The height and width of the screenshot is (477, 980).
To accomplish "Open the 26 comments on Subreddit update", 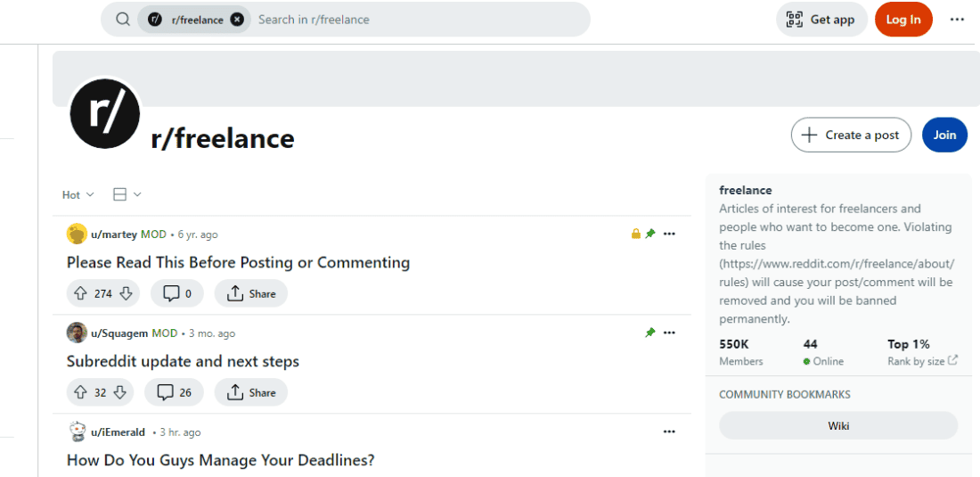I will click(x=174, y=392).
